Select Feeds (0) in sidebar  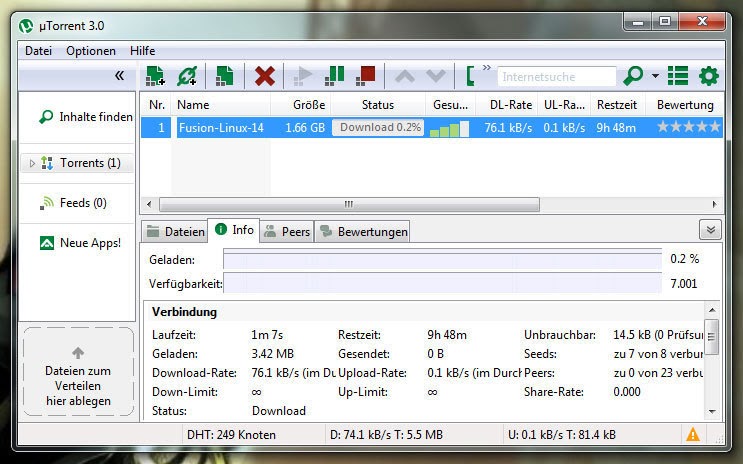(73, 203)
